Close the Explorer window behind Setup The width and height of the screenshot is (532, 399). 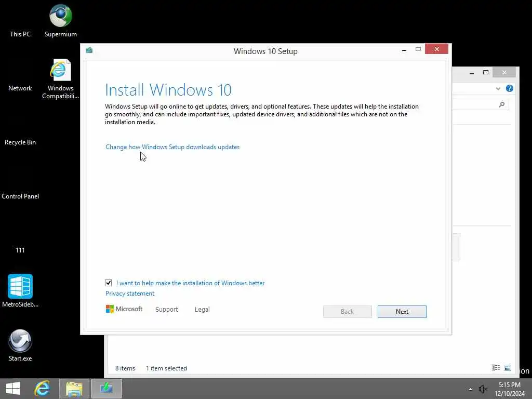[504, 72]
